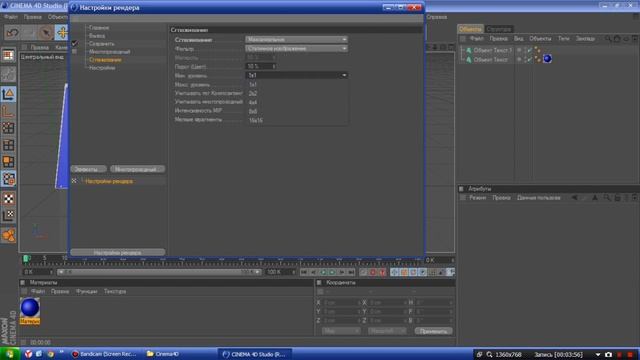This screenshot has width=640, height=360.
Task: Click go to end of animation button
Action: (x=351, y=272)
